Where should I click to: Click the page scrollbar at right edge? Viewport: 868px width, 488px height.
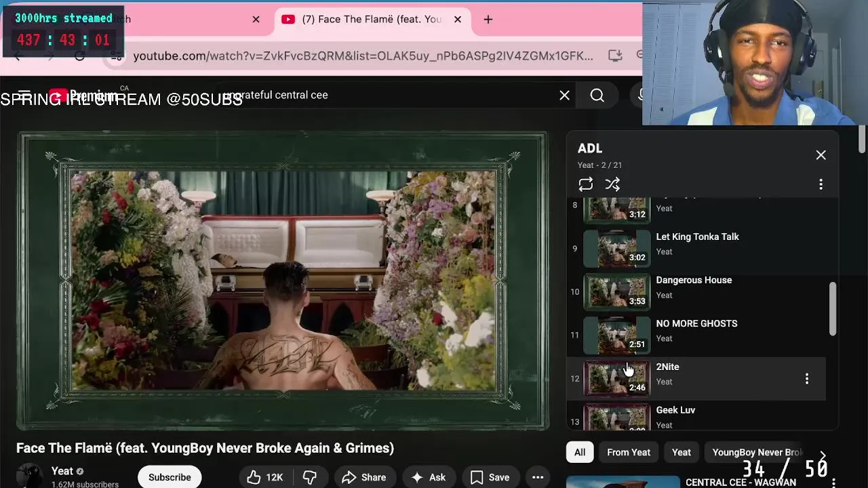pos(862,139)
